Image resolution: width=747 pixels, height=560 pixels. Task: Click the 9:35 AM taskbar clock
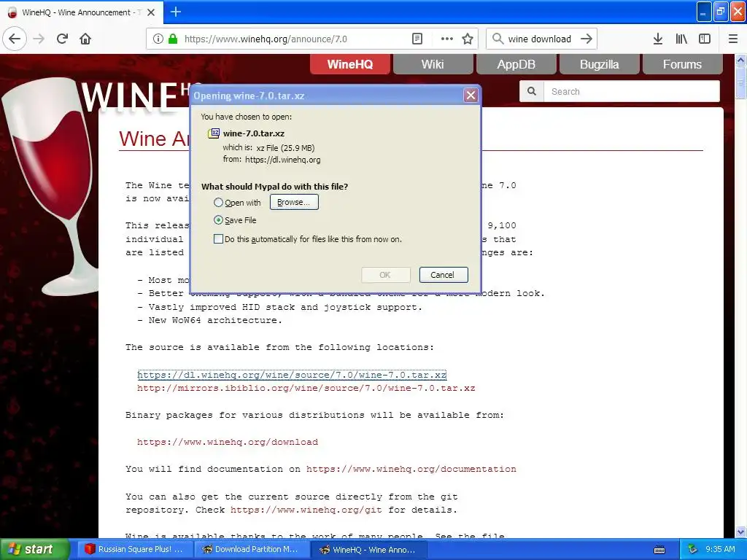720,549
